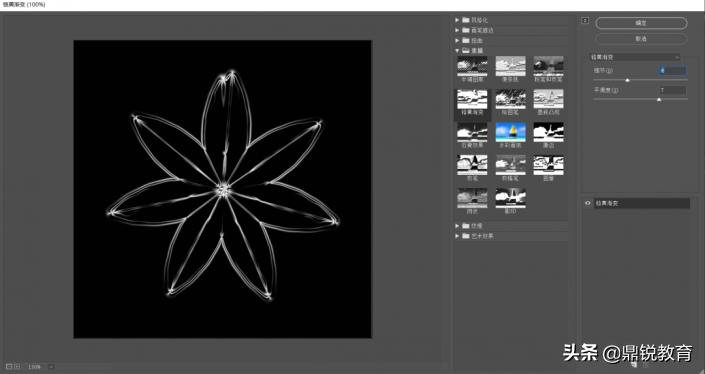The width and height of the screenshot is (705, 374).
Task: Select the 铬黄渐变 effect layer row
Action: pyautogui.click(x=642, y=203)
